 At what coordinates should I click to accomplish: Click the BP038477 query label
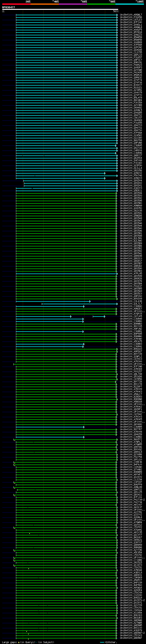click(8, 8)
